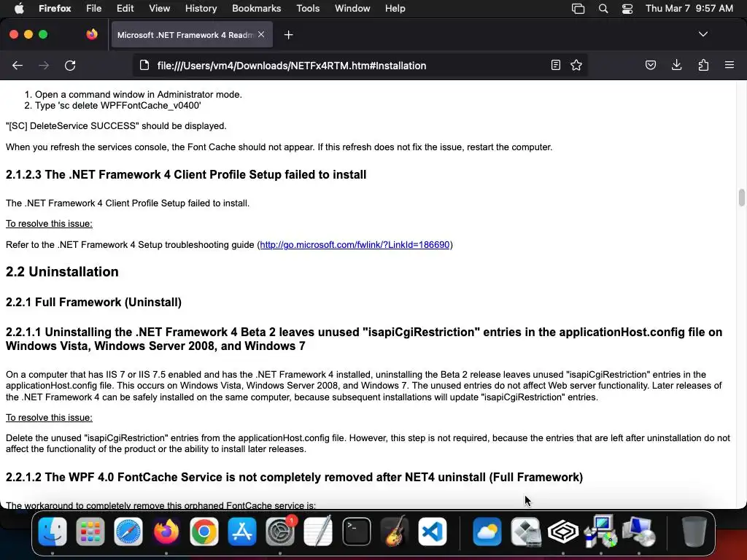Go back to the previous page
The height and width of the screenshot is (560, 747).
click(18, 66)
